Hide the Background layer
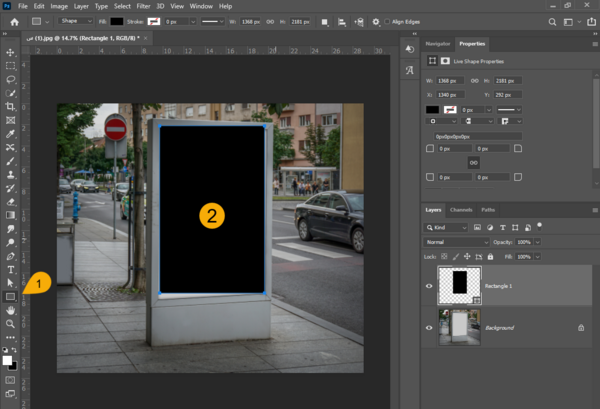The height and width of the screenshot is (409, 600). coord(429,328)
